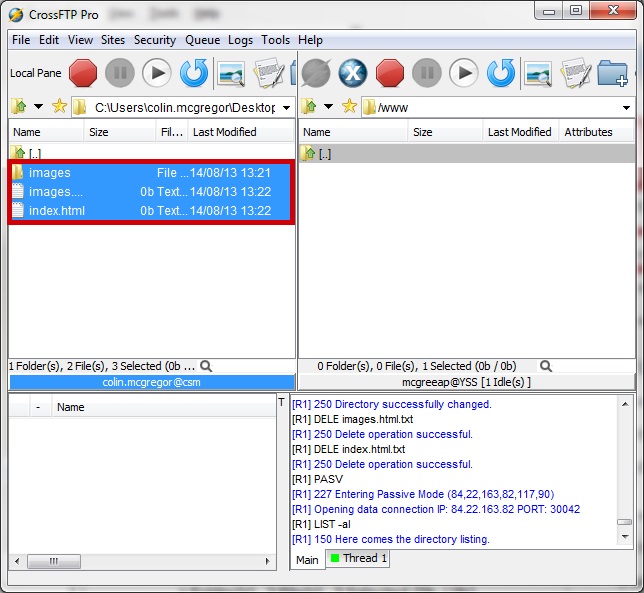Open the arrow next to remote up-folder icon
Image resolution: width=644 pixels, height=593 pixels.
(x=329, y=107)
